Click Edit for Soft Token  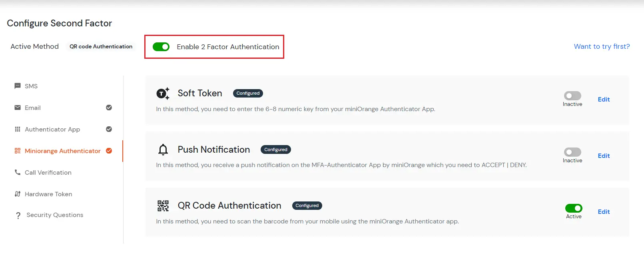tap(604, 100)
